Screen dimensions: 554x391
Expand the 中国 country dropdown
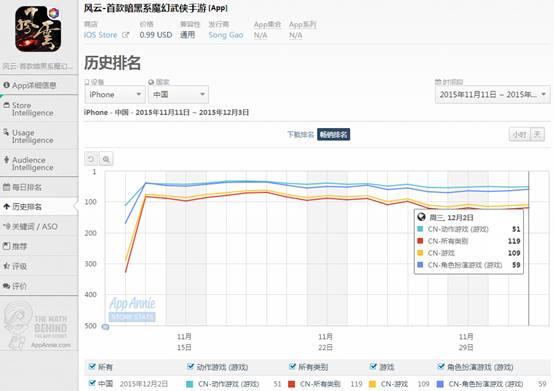(178, 95)
